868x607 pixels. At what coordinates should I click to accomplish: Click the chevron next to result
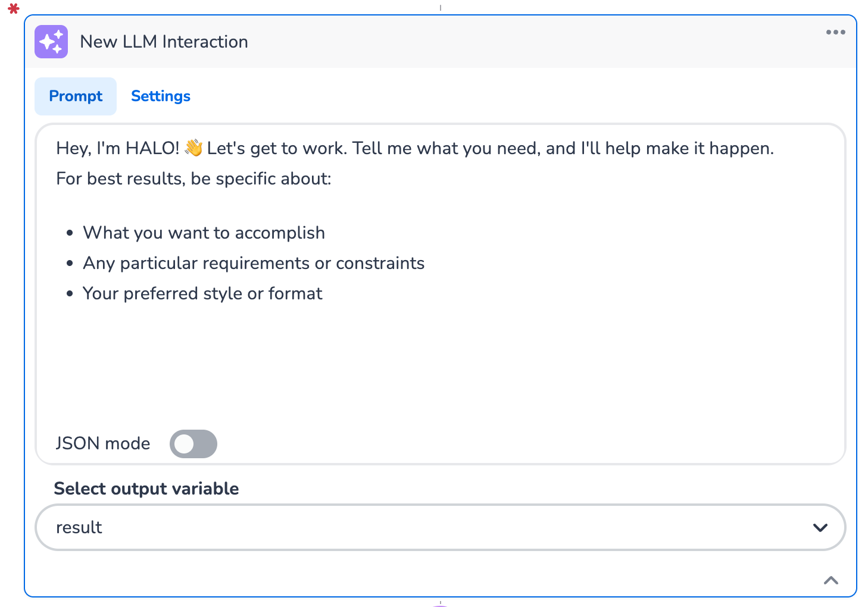coord(820,527)
